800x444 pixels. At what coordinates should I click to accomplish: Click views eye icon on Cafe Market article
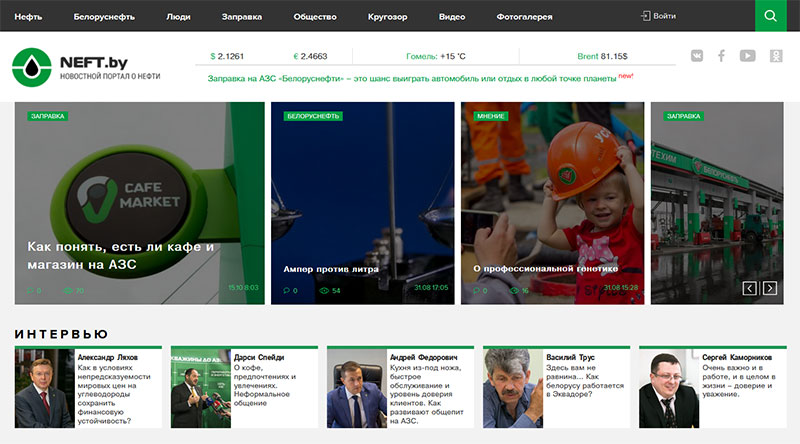click(x=68, y=291)
